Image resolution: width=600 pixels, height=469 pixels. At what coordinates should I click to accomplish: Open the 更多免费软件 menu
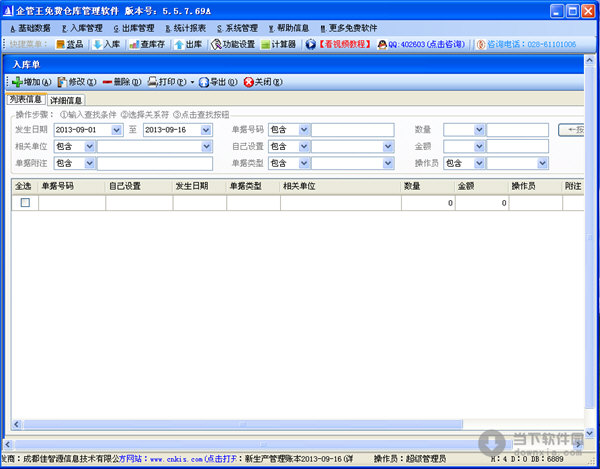point(349,28)
